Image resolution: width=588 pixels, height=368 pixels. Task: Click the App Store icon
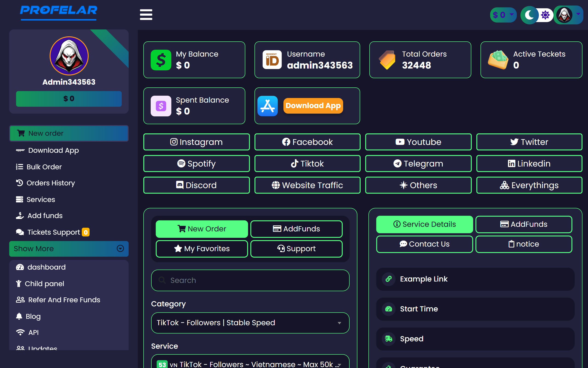[268, 106]
